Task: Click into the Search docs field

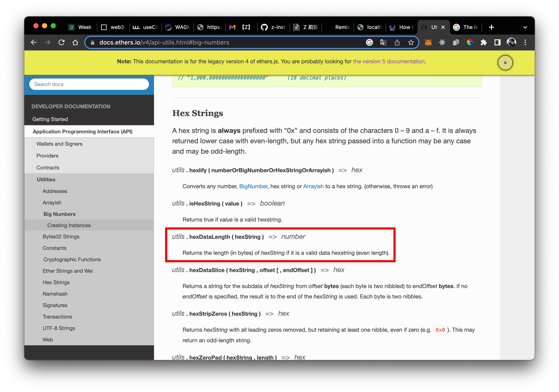Action: point(89,84)
